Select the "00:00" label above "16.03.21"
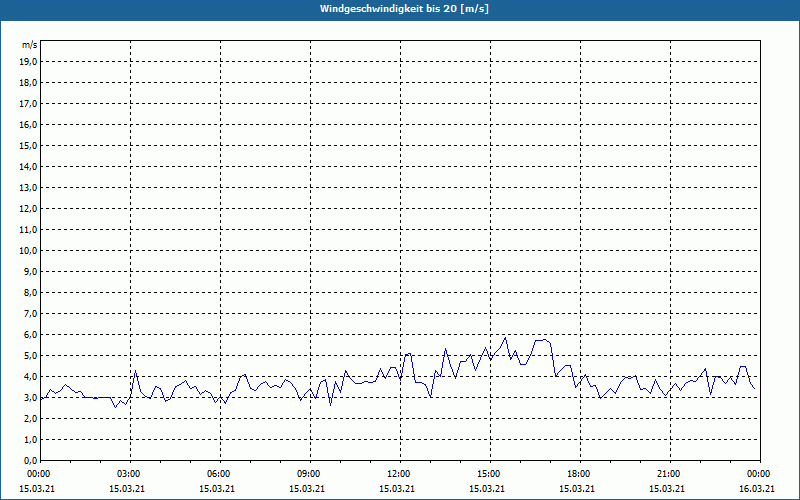800x500 pixels. pos(760,474)
